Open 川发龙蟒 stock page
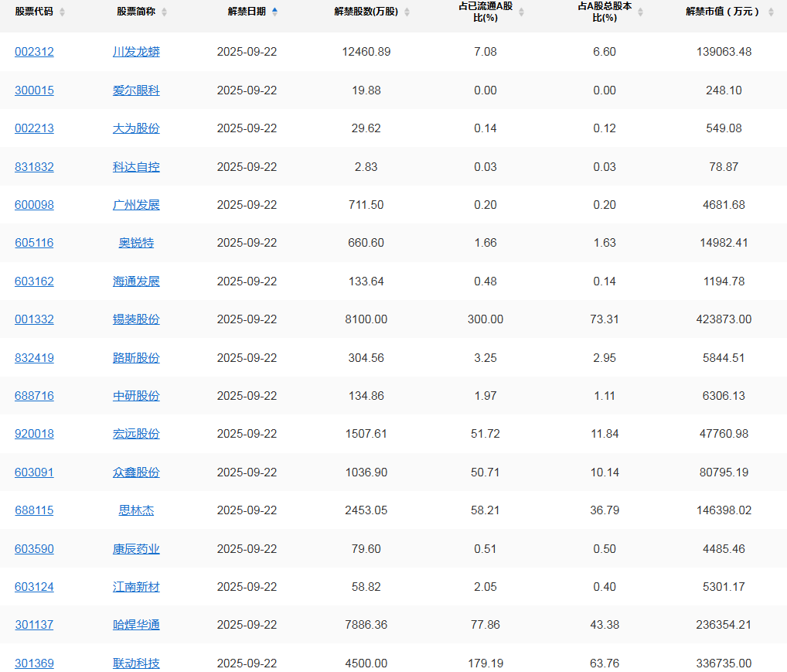This screenshot has width=787, height=672. (136, 52)
